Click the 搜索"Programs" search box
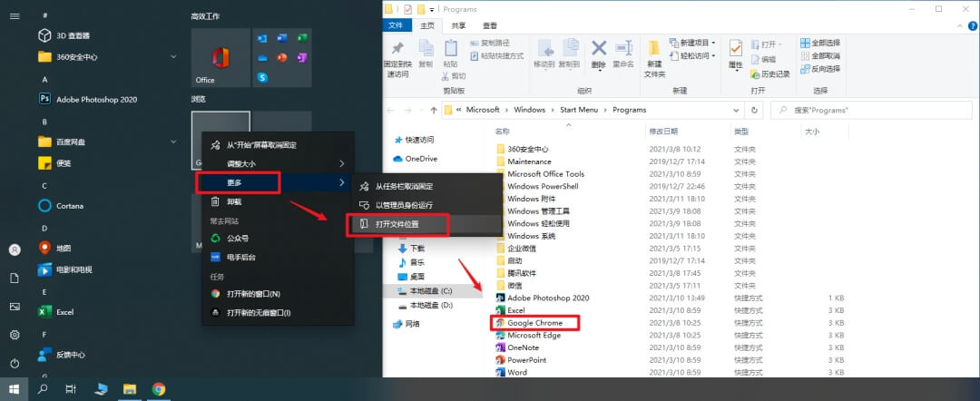 871,110
